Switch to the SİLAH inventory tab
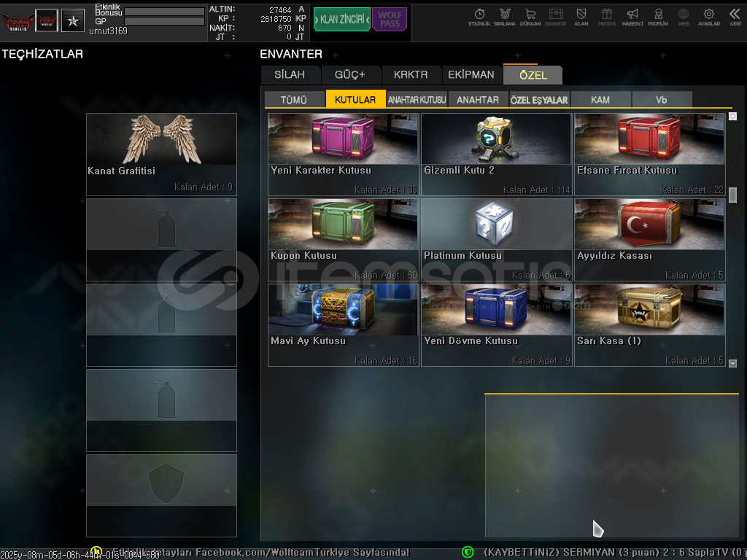This screenshot has height=560, width=747. 290,75
